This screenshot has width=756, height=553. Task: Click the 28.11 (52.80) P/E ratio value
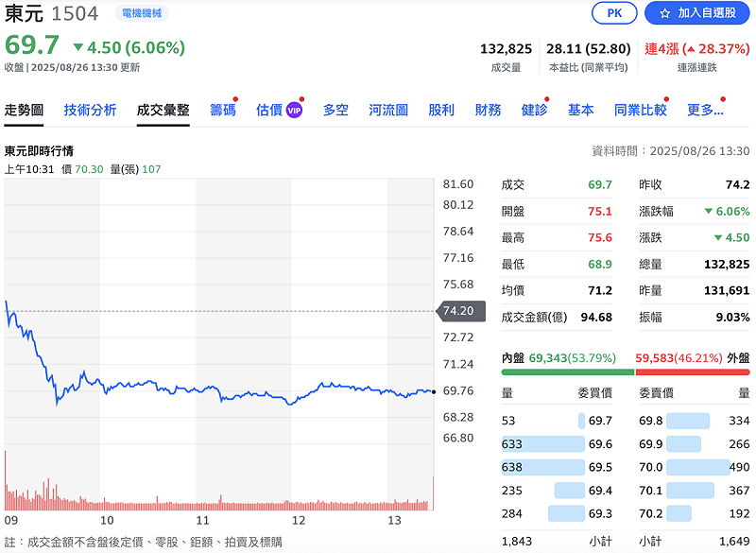click(x=588, y=49)
